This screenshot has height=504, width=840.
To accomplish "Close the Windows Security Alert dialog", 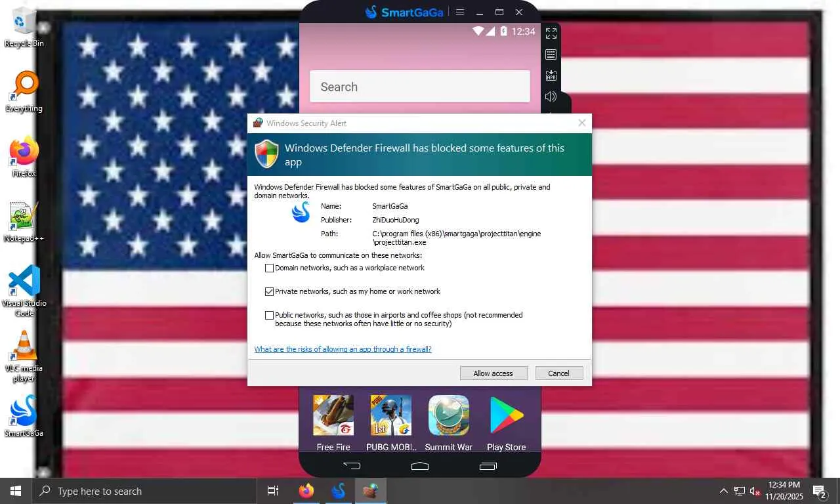I will click(x=581, y=123).
